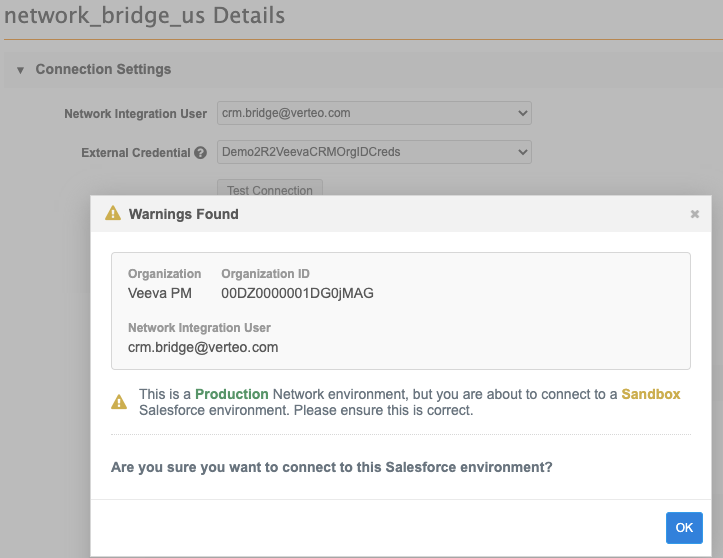Click the Network Integration User field label
This screenshot has height=558, width=723.
point(135,114)
